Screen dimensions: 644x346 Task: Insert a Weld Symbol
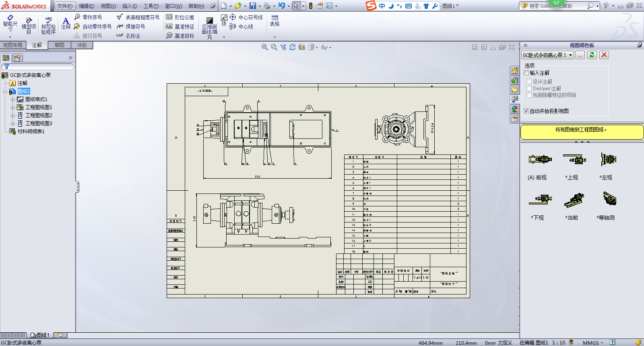click(x=131, y=27)
